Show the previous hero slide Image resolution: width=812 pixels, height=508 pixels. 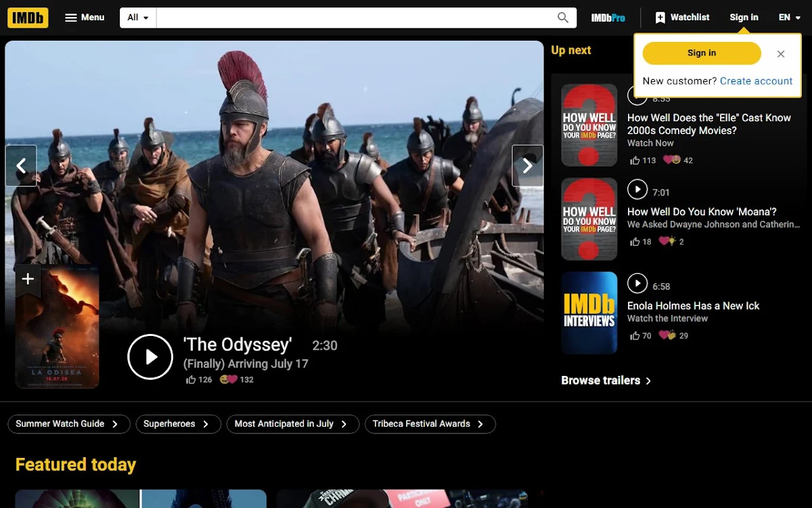pyautogui.click(x=21, y=165)
